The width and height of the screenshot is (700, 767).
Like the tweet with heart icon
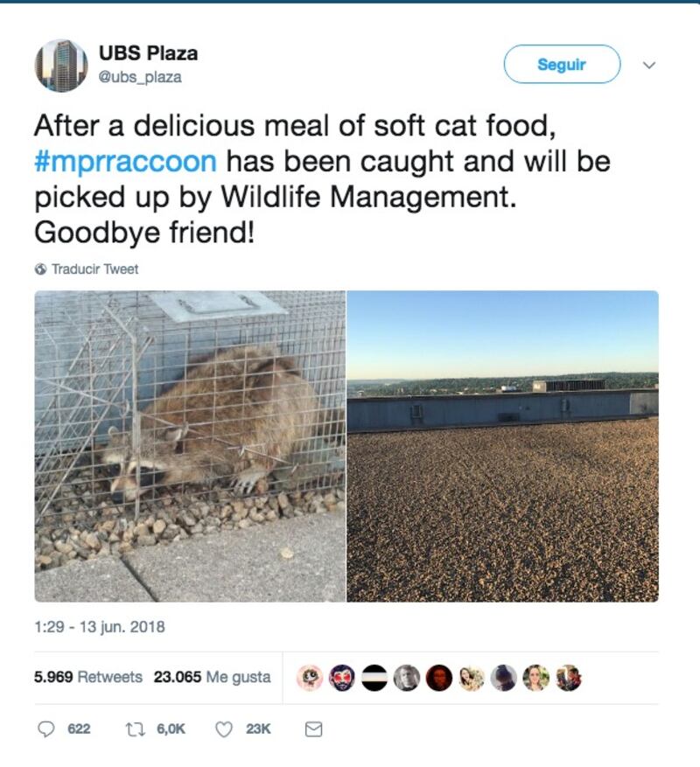tap(224, 729)
